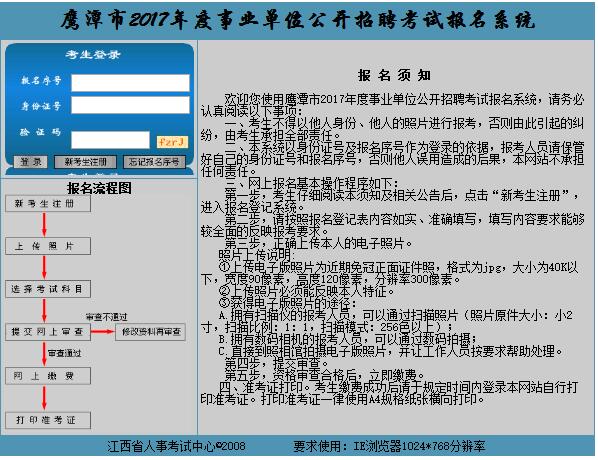Viewport: 598px width, 460px height.
Task: Click the 江西省人事考试中心 footer text
Action: [161, 446]
